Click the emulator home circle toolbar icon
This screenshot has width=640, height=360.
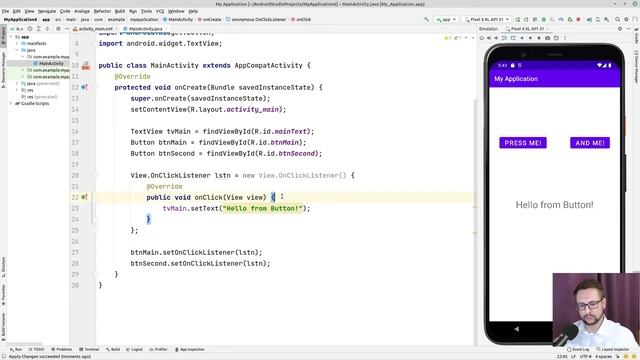(x=530, y=38)
